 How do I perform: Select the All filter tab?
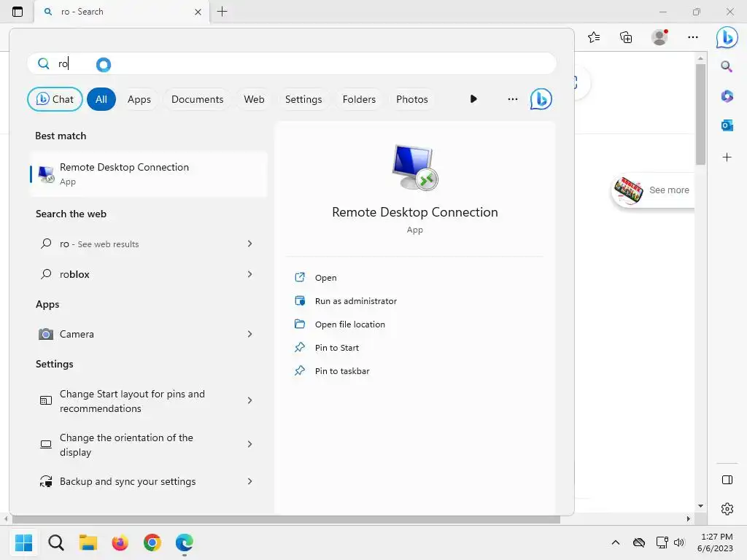click(x=101, y=99)
